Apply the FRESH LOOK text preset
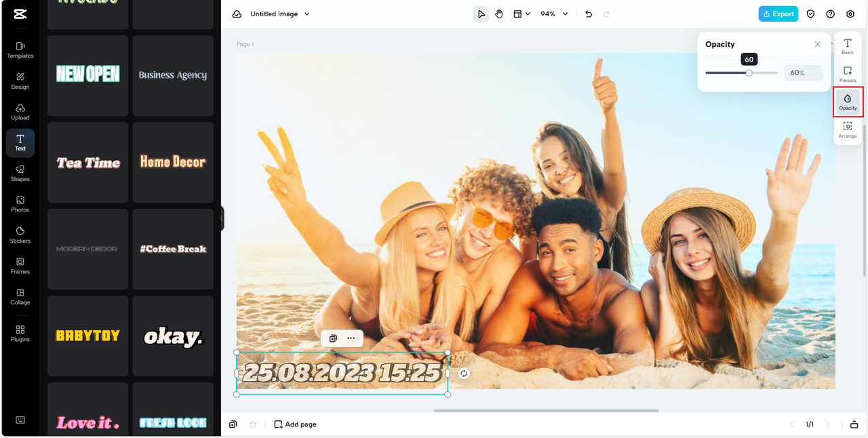Image resolution: width=868 pixels, height=438 pixels. pos(173,409)
